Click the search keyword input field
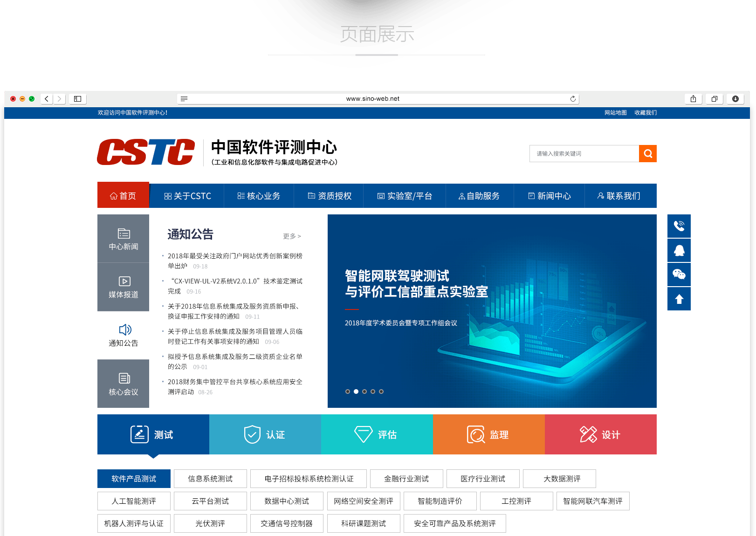This screenshot has width=756, height=536. [584, 154]
